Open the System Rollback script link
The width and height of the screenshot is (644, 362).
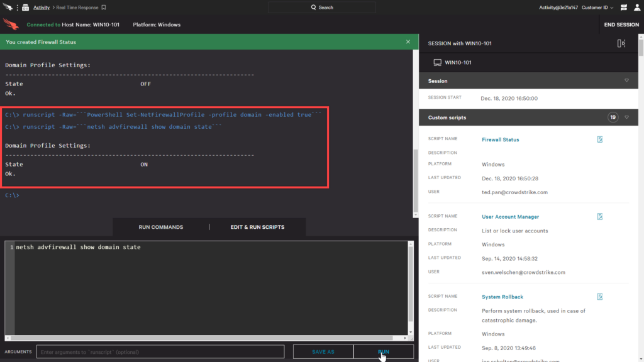502,297
